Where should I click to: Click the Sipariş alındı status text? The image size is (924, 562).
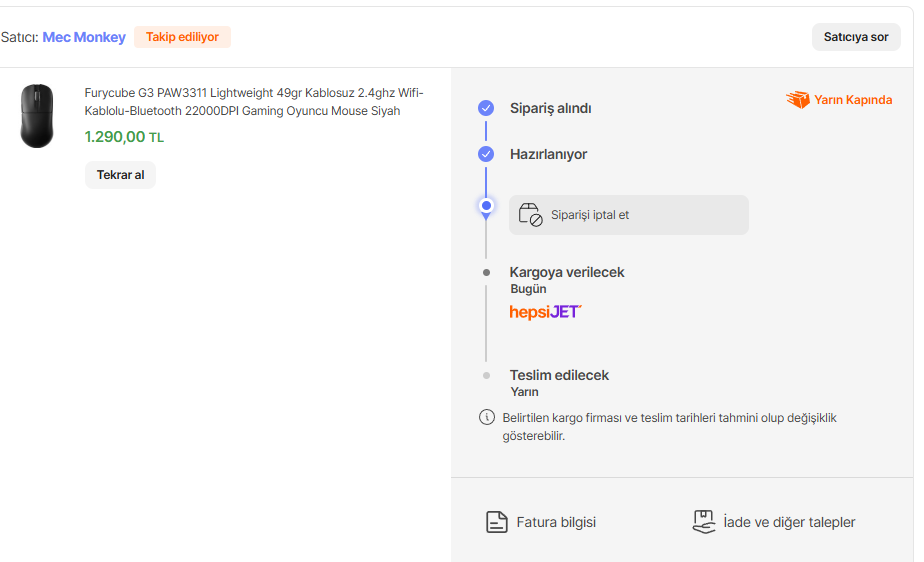550,108
